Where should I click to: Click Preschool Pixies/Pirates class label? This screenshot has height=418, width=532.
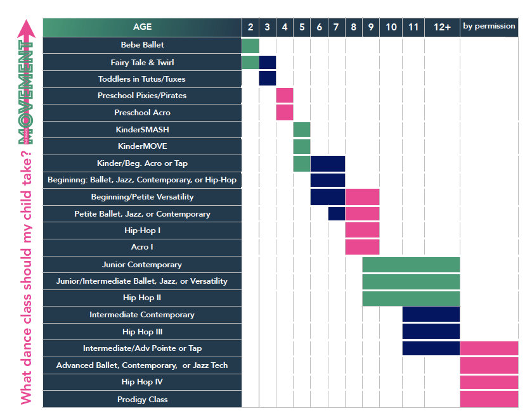142,96
